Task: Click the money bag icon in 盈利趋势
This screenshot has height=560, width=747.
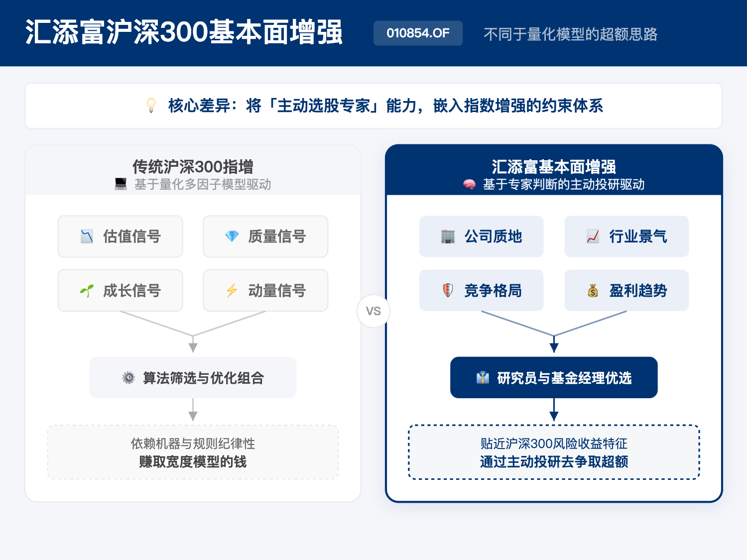Action: pos(593,291)
